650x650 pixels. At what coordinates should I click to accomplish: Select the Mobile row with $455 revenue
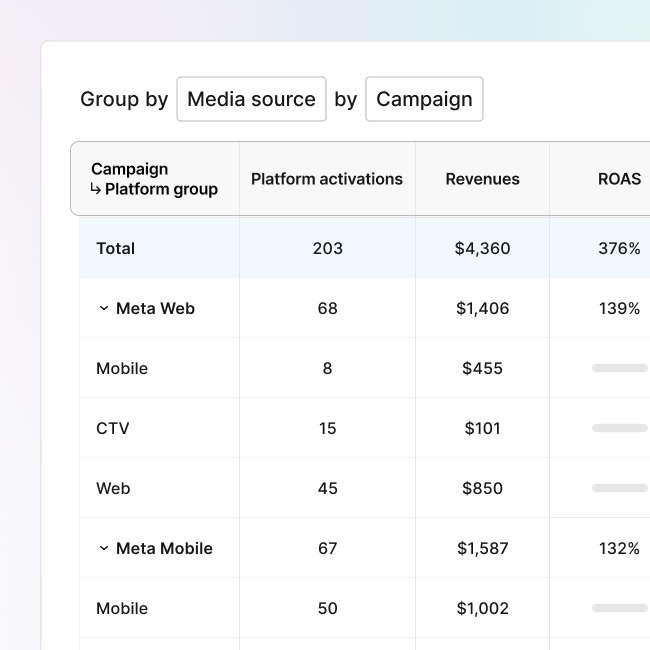122,368
